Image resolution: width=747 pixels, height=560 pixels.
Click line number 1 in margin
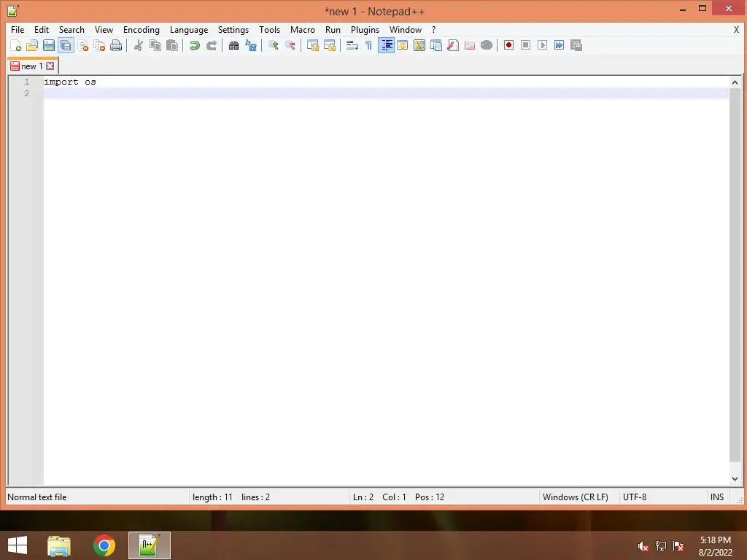tap(27, 82)
